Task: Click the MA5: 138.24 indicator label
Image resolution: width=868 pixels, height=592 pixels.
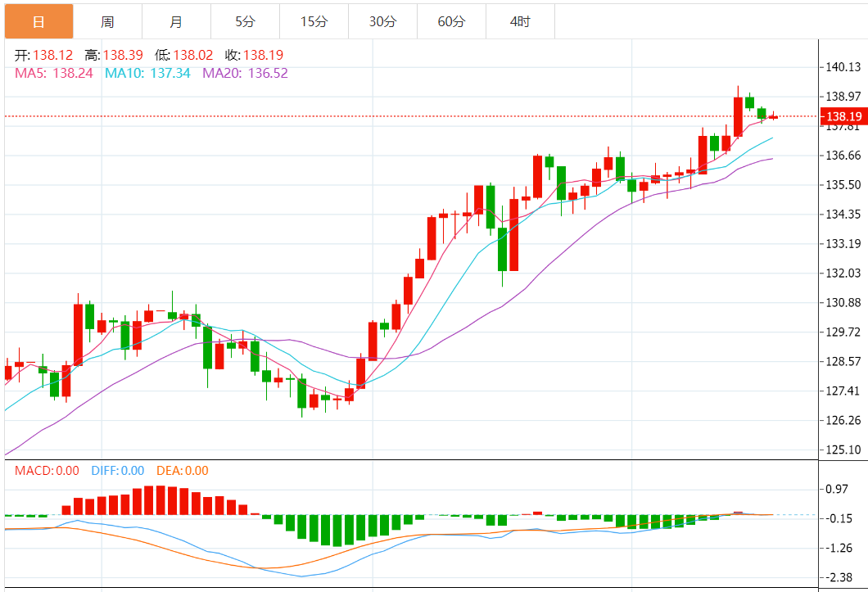Action: (x=54, y=73)
